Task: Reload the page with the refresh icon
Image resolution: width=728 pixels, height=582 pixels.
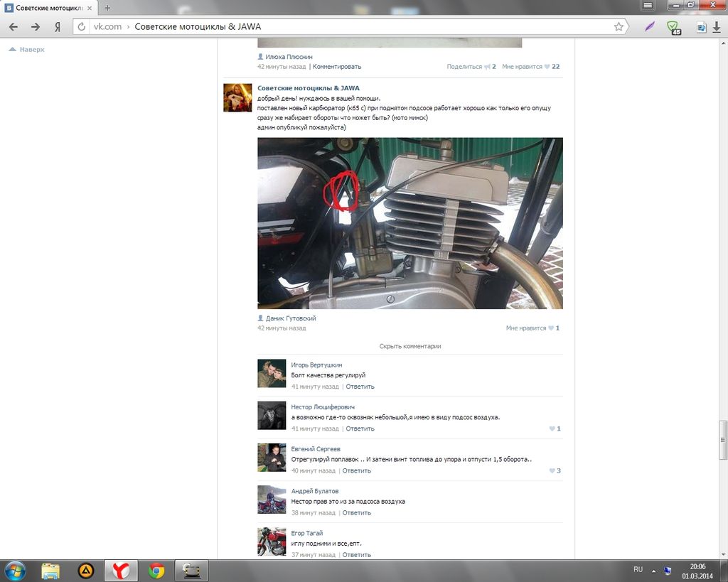Action: click(x=82, y=27)
